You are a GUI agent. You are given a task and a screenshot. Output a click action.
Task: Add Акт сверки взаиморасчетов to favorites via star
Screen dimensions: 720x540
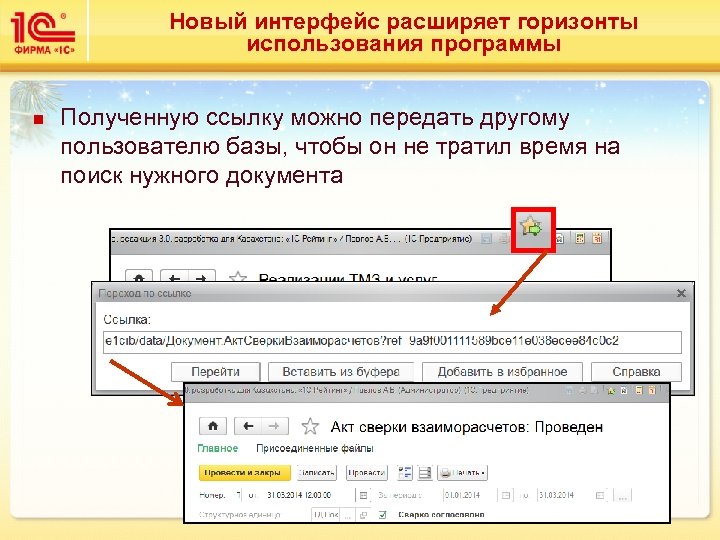(x=310, y=427)
